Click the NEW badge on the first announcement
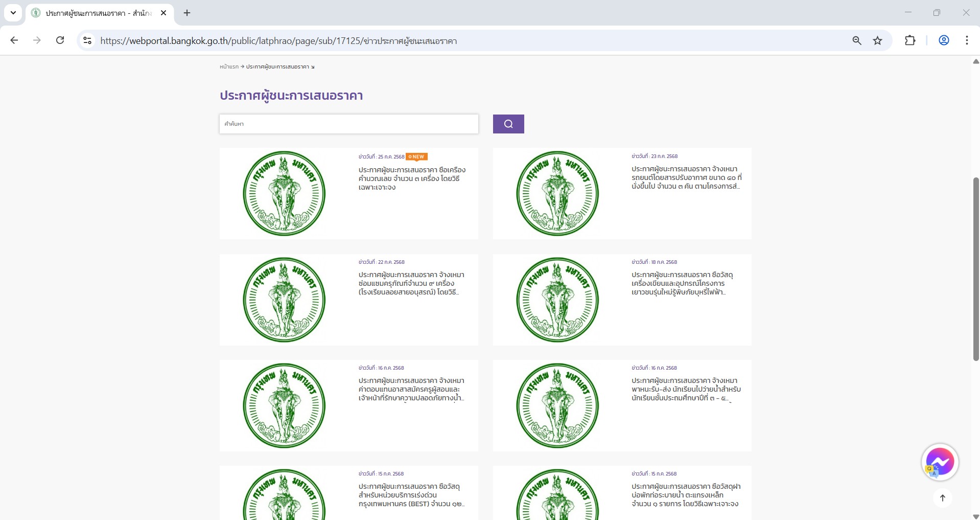This screenshot has height=520, width=980. pyautogui.click(x=416, y=156)
